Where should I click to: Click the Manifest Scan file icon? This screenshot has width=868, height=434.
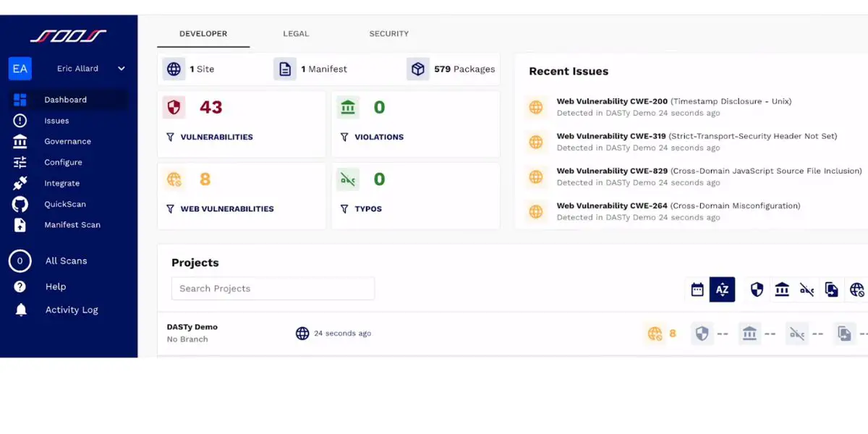20,225
